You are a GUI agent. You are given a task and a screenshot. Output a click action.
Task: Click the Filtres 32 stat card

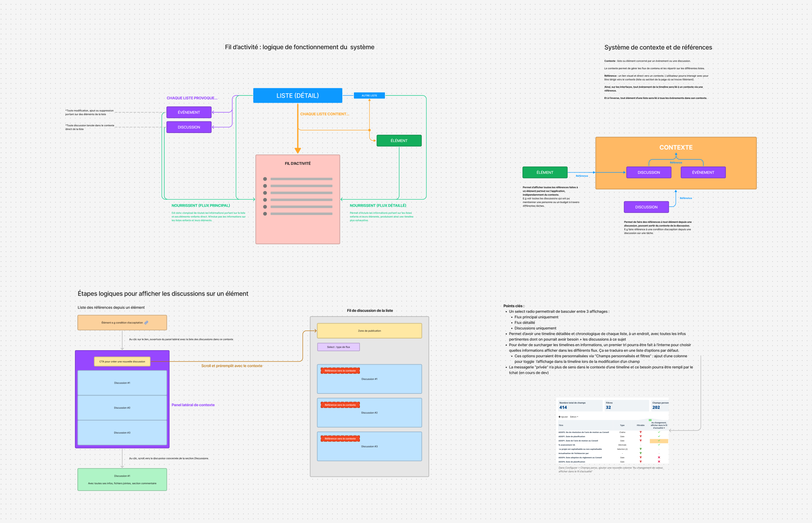coord(626,405)
